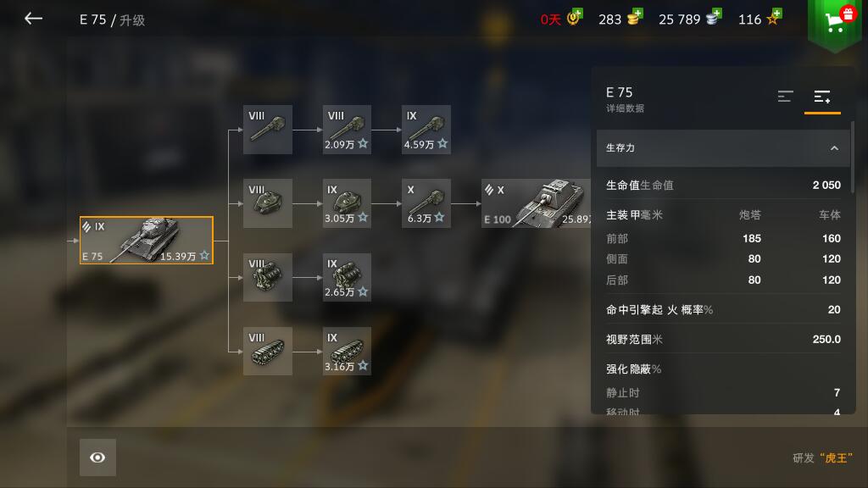
Task: Open the shop cart icon
Action: point(835,22)
